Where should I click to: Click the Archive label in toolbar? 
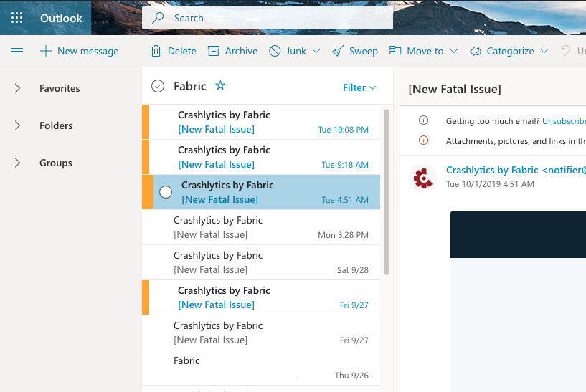pos(241,51)
